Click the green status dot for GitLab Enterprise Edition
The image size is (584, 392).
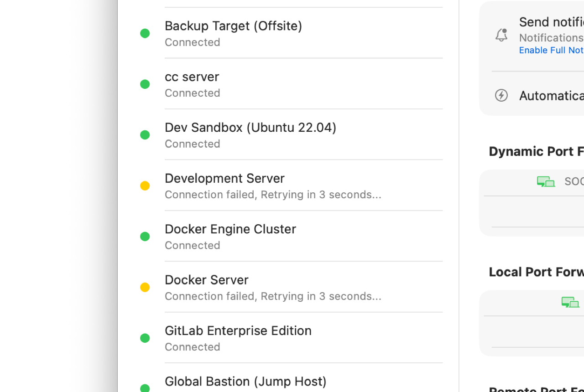point(145,338)
